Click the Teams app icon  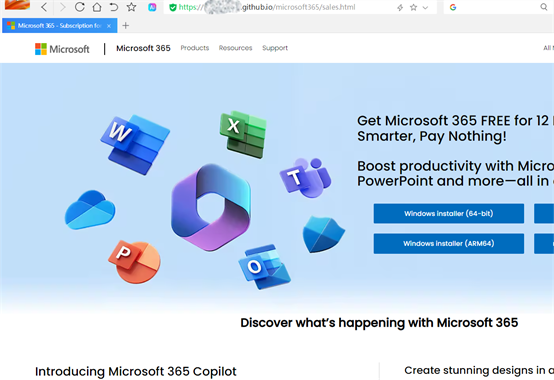click(x=305, y=177)
